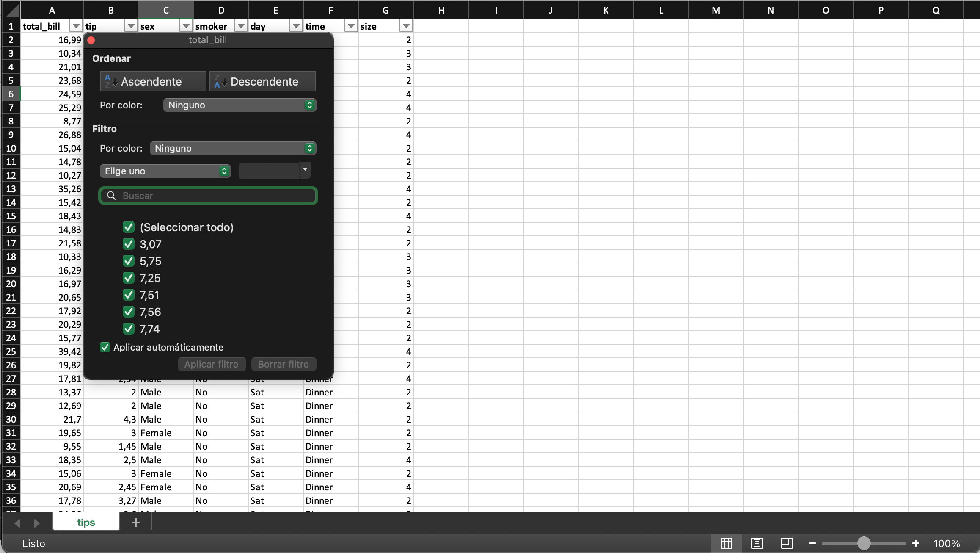The height and width of the screenshot is (553, 980).
Task: Add a new sheet with plus icon
Action: click(136, 523)
